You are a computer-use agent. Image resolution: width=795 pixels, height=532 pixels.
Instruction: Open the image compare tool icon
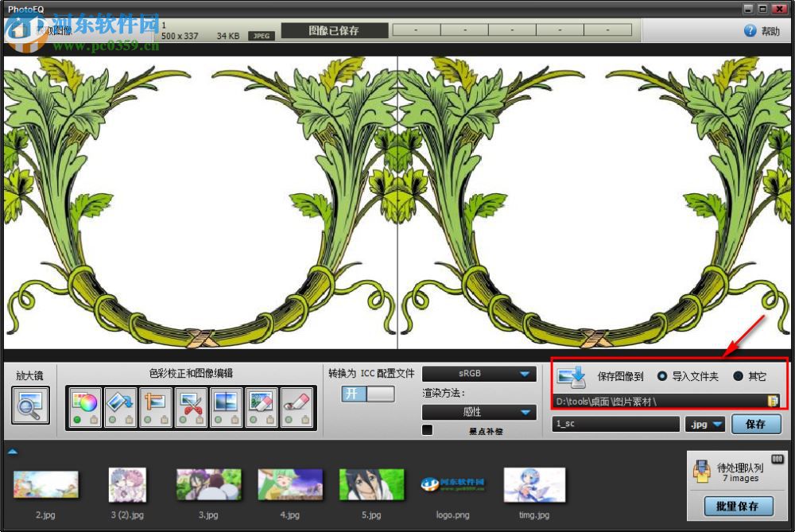[x=227, y=402]
